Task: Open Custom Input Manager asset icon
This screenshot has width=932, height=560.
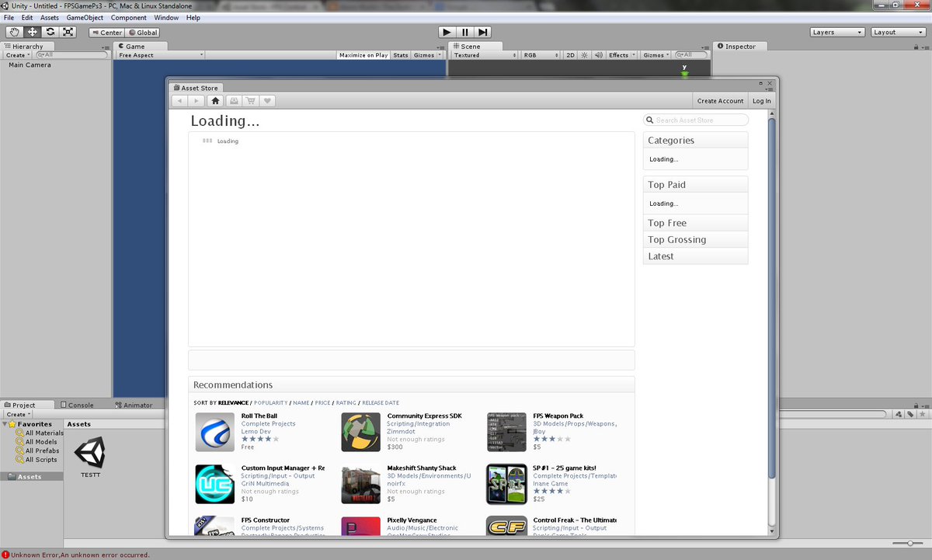Action: (x=215, y=485)
